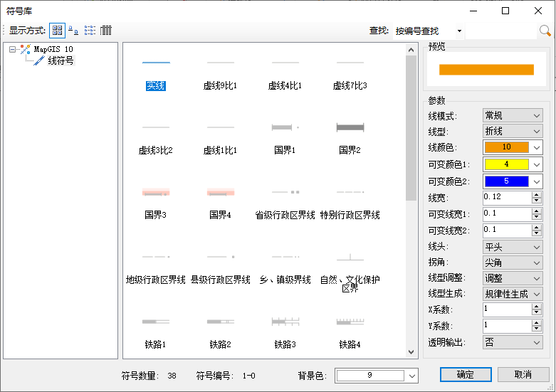
Task: Switch to details grid display mode
Action: pos(106,31)
